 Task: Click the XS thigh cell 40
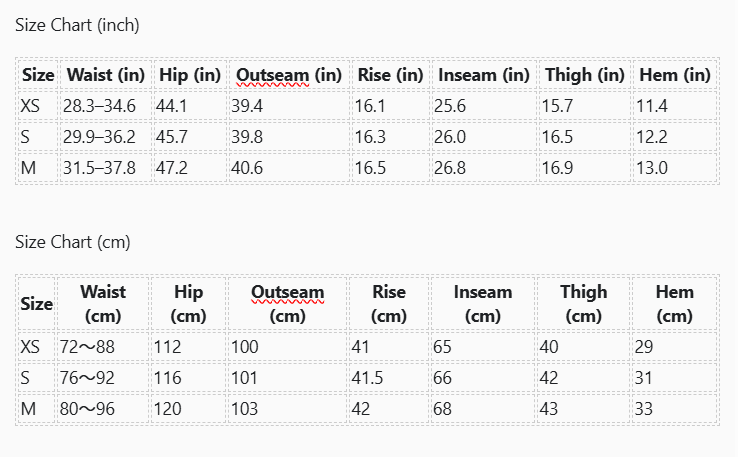[x=583, y=347]
